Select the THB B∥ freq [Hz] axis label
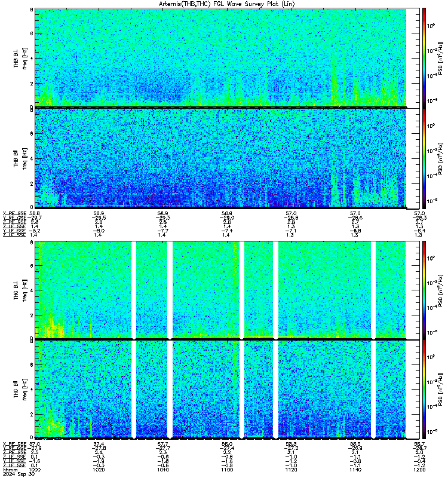Viewport: 448px width, 478px height. click(20, 158)
